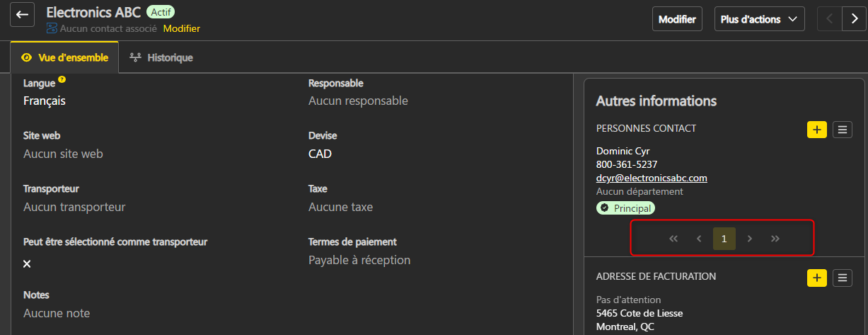This screenshot has height=335, width=868.
Task: Click the top Modifier button
Action: 677,19
